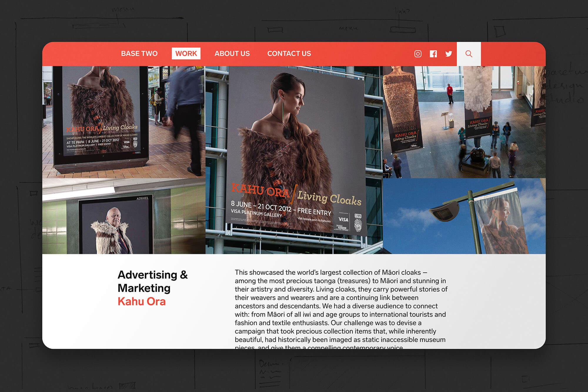Open the ABOUT US menu item
Image resolution: width=588 pixels, height=392 pixels.
[232, 53]
